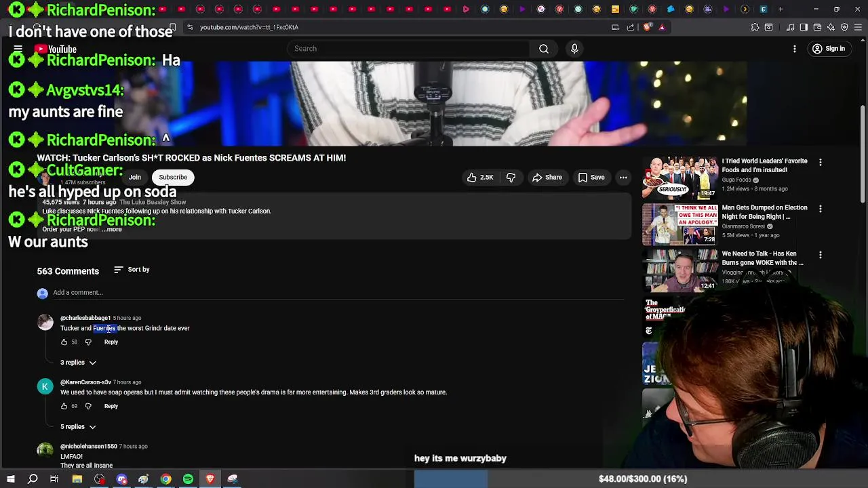Open Windows Start menu
Image resolution: width=868 pixels, height=488 pixels.
pyautogui.click(x=10, y=479)
